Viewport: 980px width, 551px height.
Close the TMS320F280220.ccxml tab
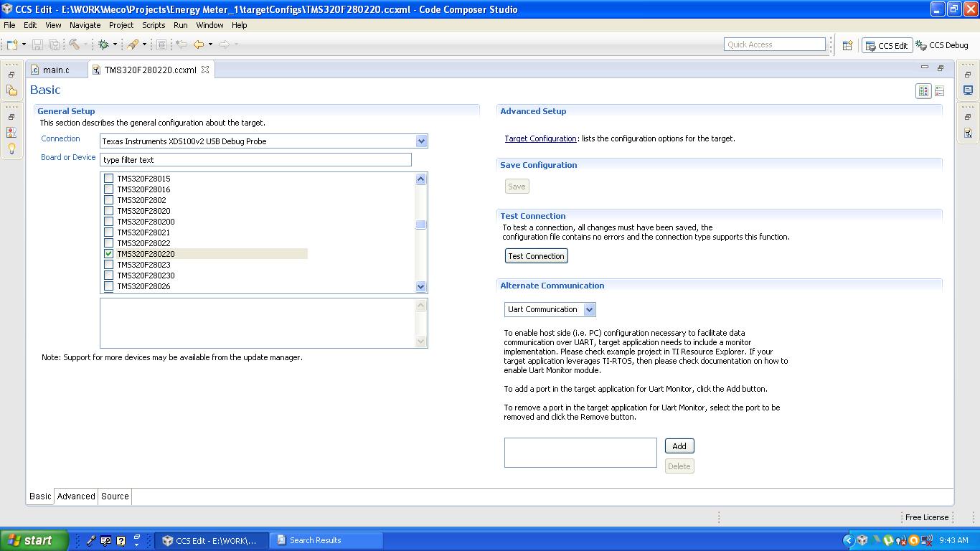pyautogui.click(x=204, y=70)
